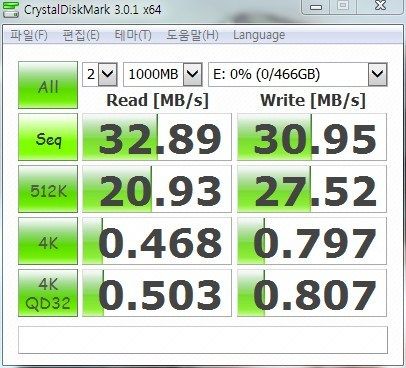Click the Seq write result 30.95

click(x=312, y=137)
